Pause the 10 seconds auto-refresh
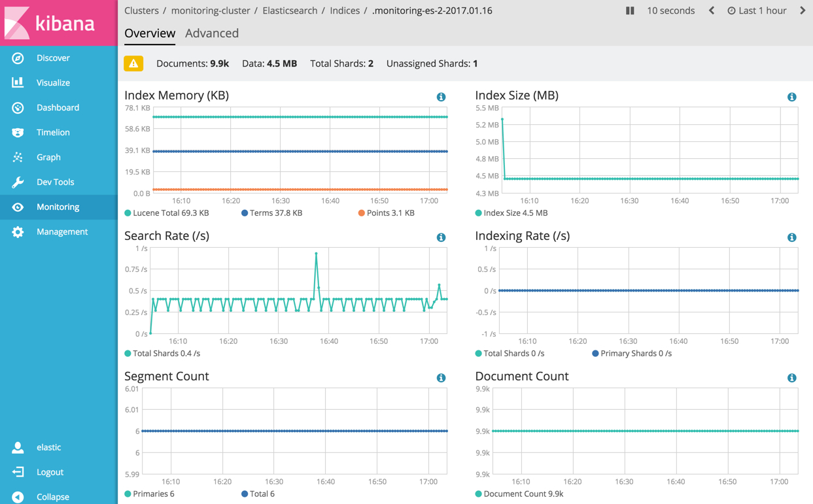Image resolution: width=813 pixels, height=504 pixels. pyautogui.click(x=630, y=10)
